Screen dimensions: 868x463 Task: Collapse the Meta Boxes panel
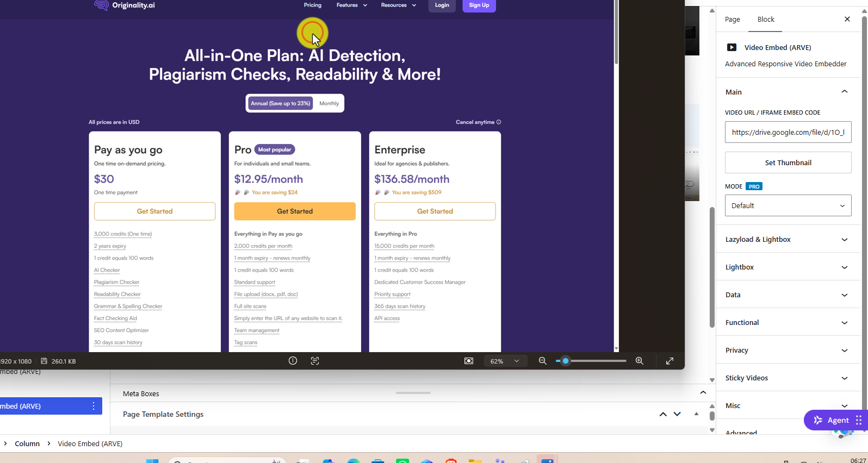[x=703, y=393]
